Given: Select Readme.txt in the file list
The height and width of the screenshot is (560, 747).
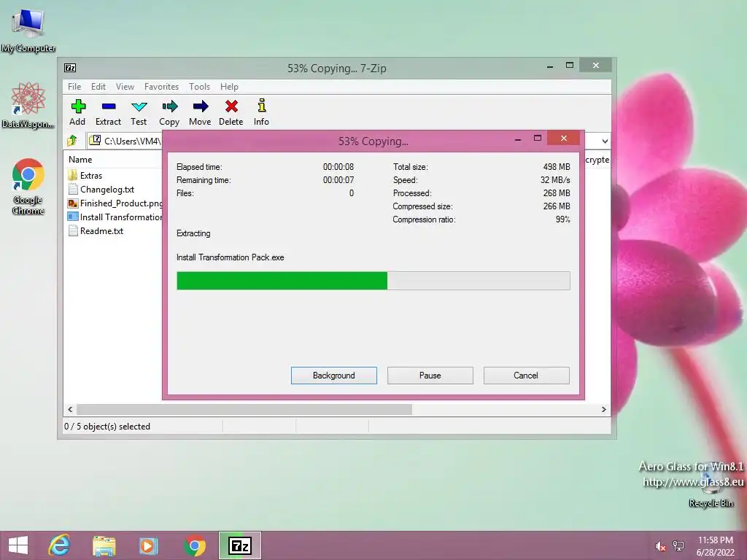Looking at the screenshot, I should click(x=96, y=230).
